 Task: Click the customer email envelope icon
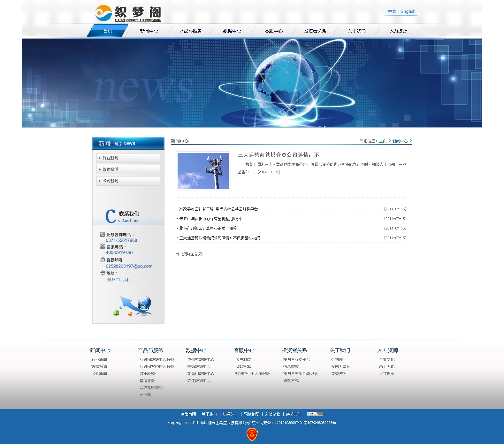pos(103,260)
